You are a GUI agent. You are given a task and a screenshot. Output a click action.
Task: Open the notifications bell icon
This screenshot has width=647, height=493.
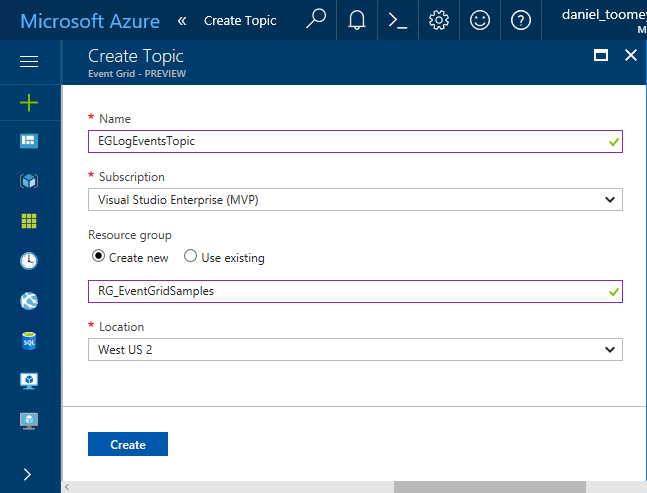click(x=357, y=21)
